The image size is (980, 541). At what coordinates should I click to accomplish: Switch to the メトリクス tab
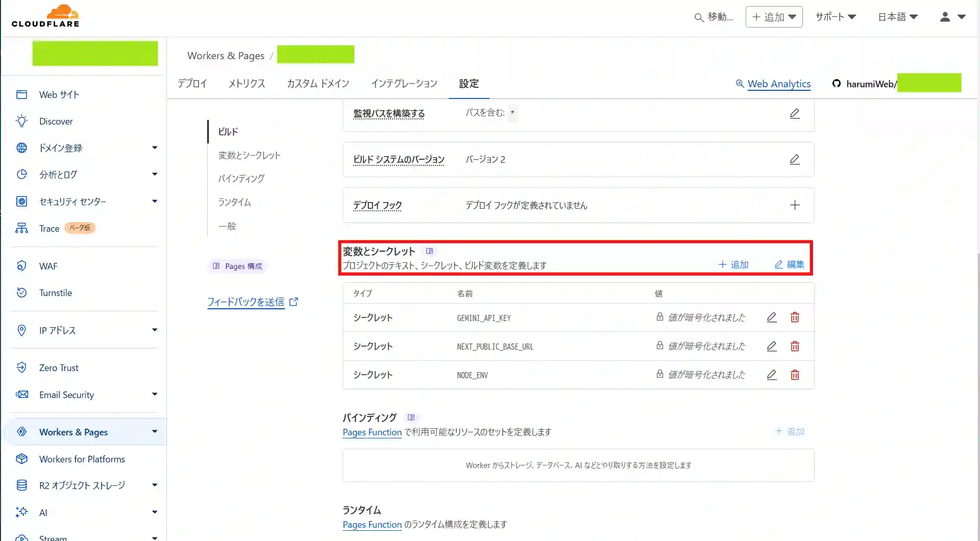247,84
